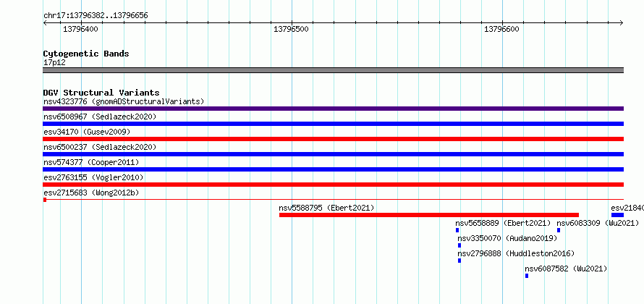
Task: Click the blue bar under the esv2184 label
Action: [617, 215]
